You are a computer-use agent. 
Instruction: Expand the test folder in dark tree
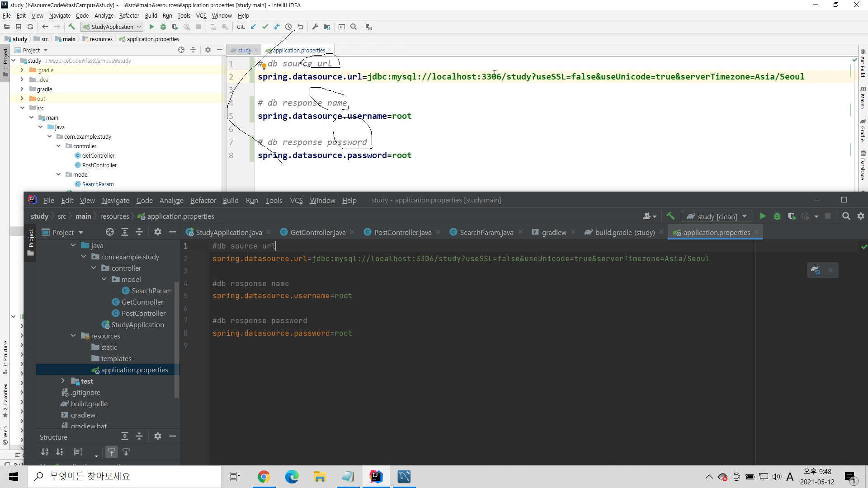63,381
